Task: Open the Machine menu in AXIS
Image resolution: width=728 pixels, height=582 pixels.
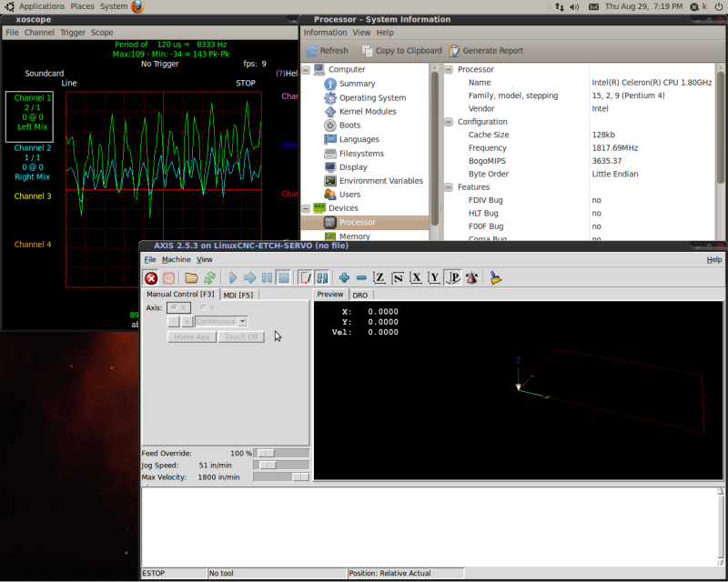Action: tap(176, 259)
